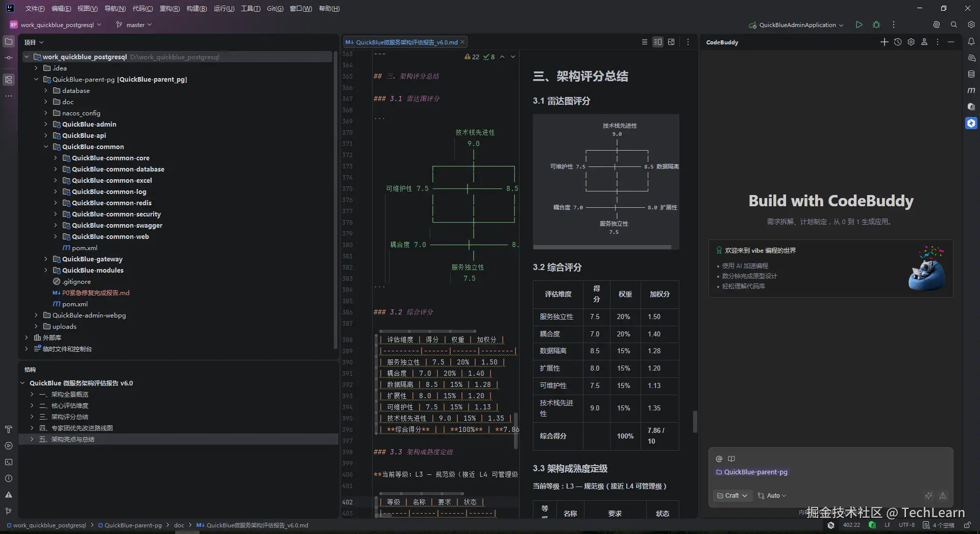Toggle the Project tool window icon
The image size is (980, 534).
(9, 41)
